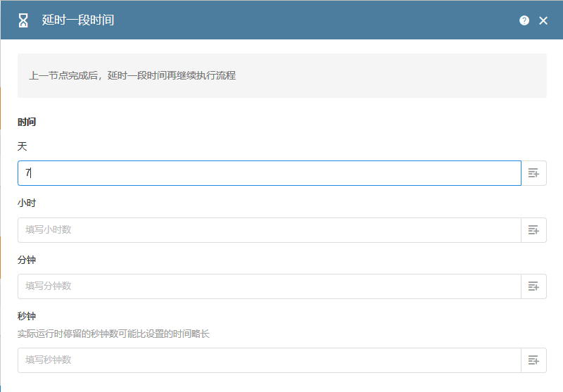Click the 分钟 field label

[27, 260]
